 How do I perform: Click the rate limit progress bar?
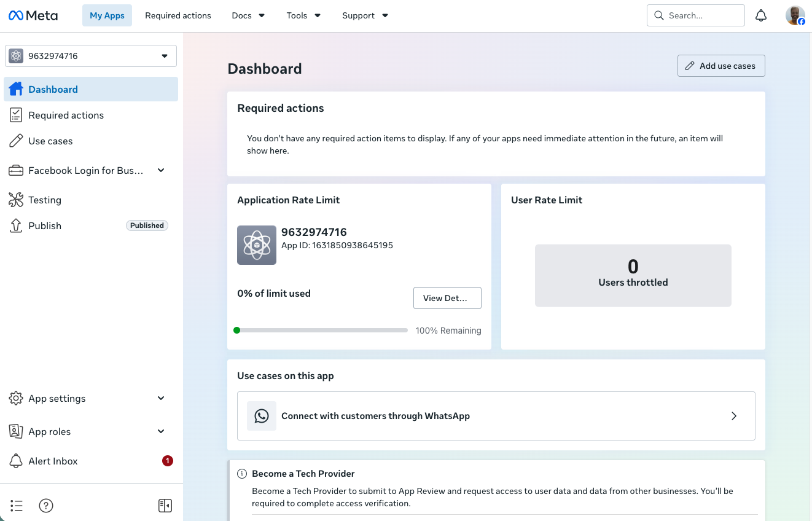click(x=321, y=331)
